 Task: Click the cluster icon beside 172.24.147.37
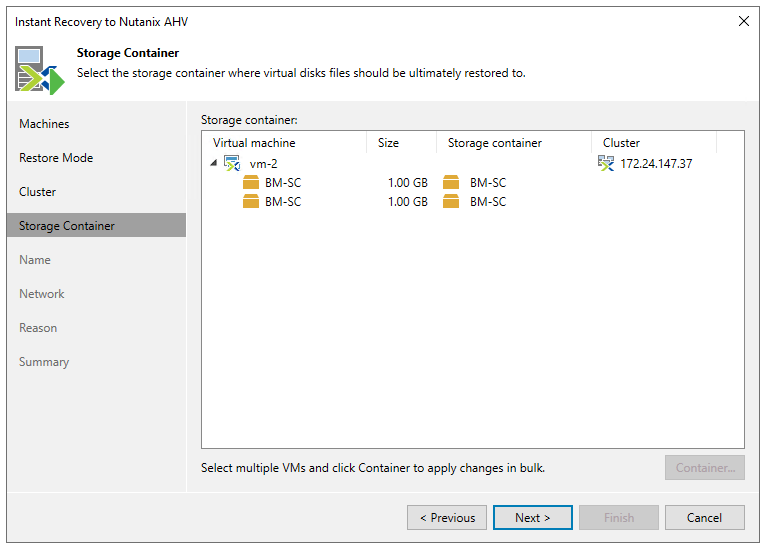[606, 163]
